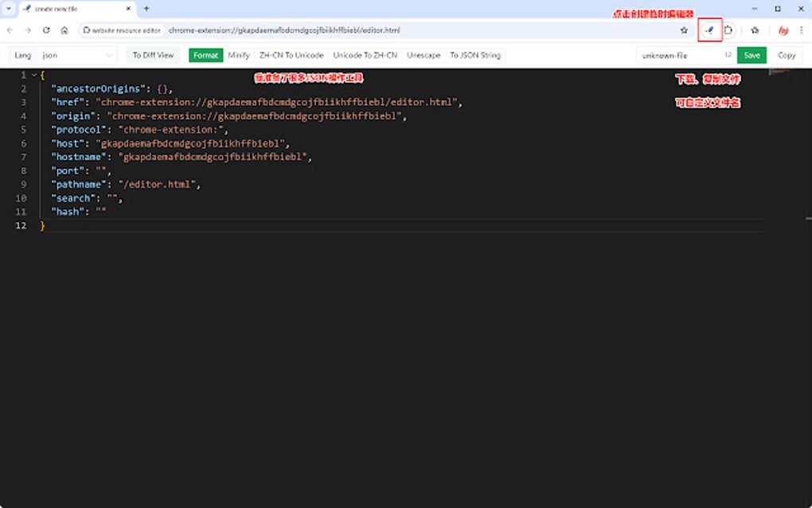The image size is (812, 508).
Task: Click the Unescape conversion option
Action: click(424, 55)
